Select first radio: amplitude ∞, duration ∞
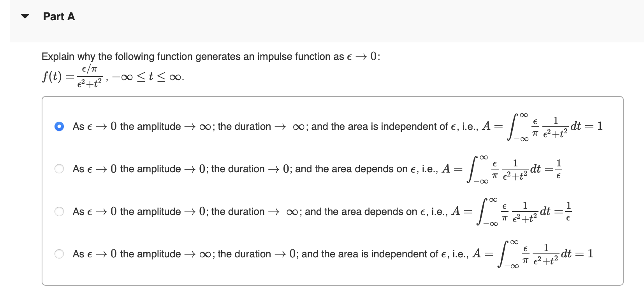The height and width of the screenshot is (290, 644). [x=59, y=126]
